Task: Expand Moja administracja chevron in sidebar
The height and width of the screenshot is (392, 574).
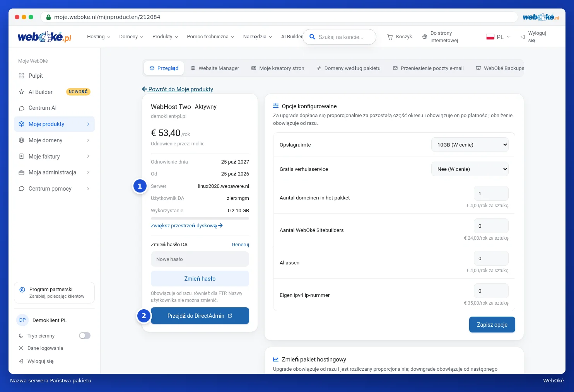Action: [x=88, y=172]
